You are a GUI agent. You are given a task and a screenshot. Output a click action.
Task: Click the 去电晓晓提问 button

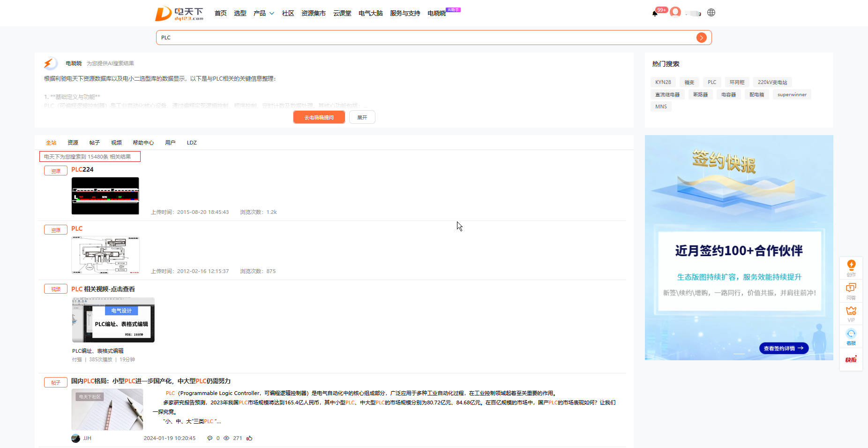319,117
